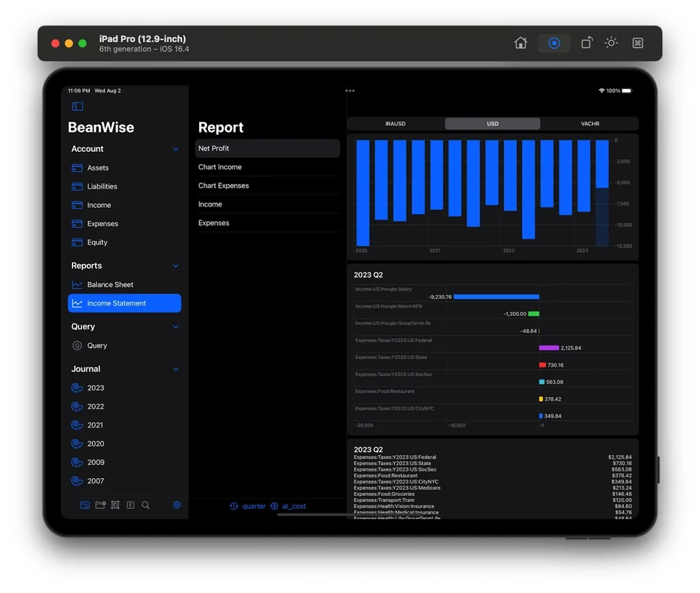The image size is (700, 593).
Task: Open the 2022 journal entry
Action: tap(96, 406)
